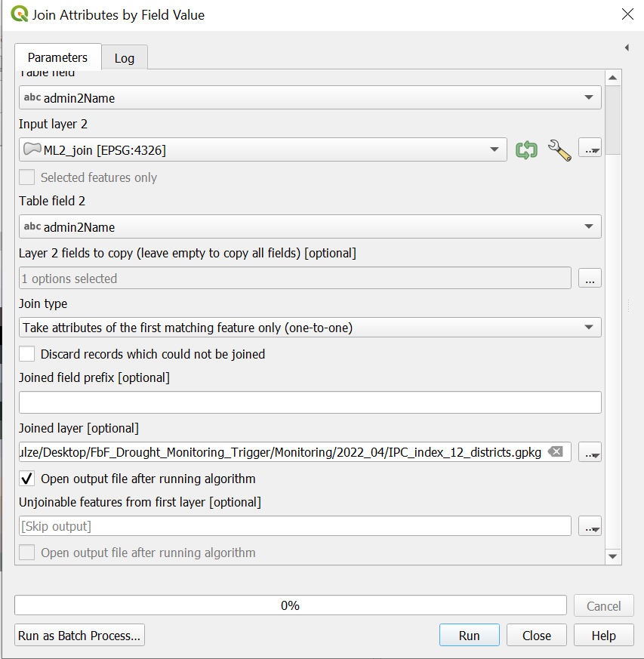The image size is (644, 659).
Task: Switch to the Log tab
Action: click(x=124, y=58)
